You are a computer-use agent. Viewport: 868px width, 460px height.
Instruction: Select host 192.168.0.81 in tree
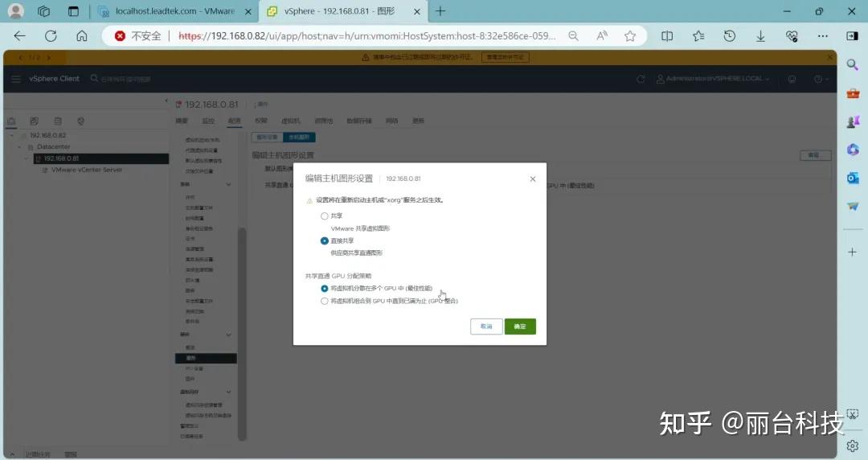tap(61, 158)
